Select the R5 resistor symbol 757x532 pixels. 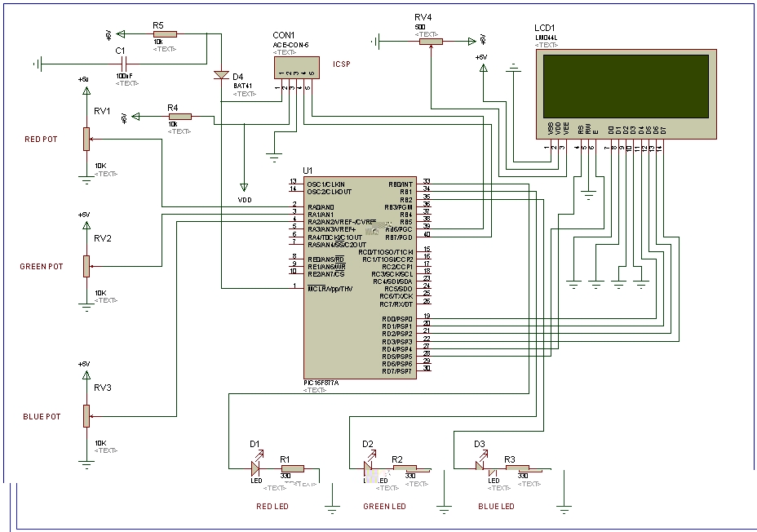point(165,34)
